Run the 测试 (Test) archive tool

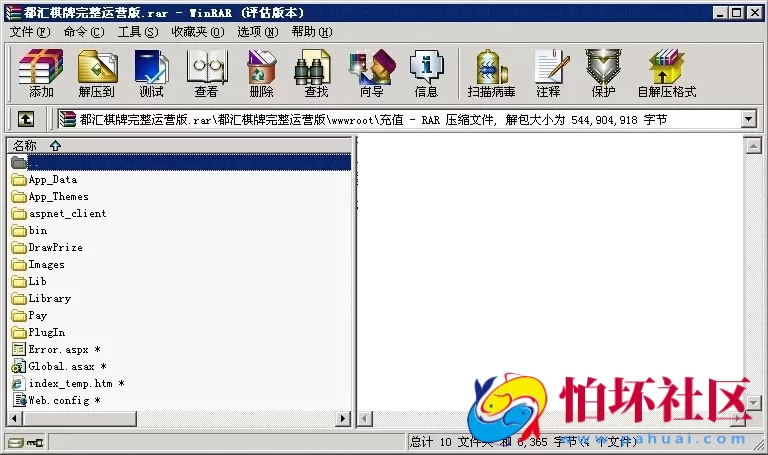(151, 73)
